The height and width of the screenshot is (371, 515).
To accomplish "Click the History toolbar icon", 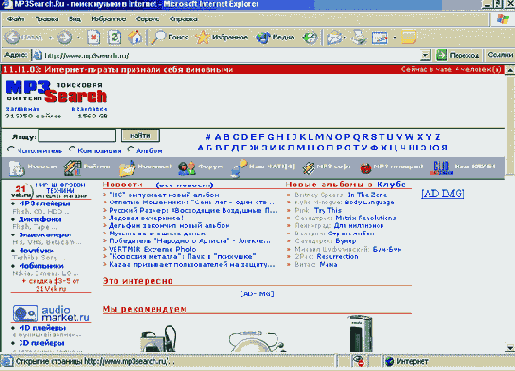I will click(x=310, y=37).
